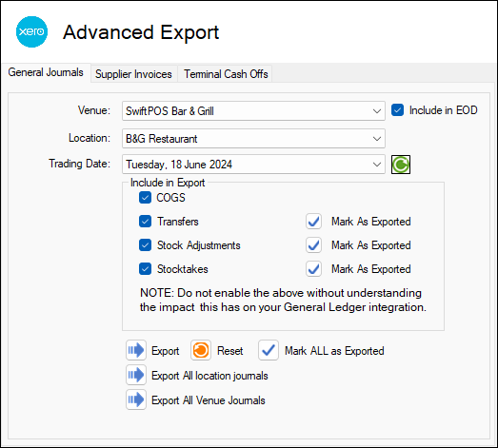
Task: Click the Export All Venue Journals label
Action: click(208, 400)
